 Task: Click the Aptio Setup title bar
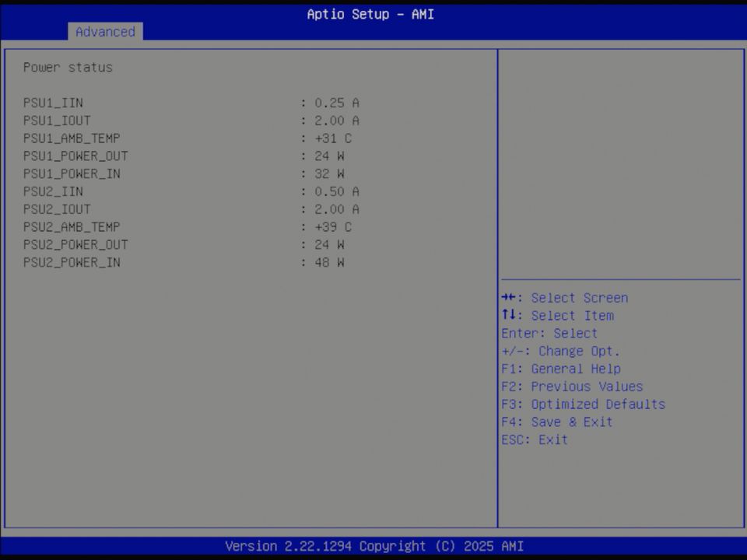pos(370,14)
